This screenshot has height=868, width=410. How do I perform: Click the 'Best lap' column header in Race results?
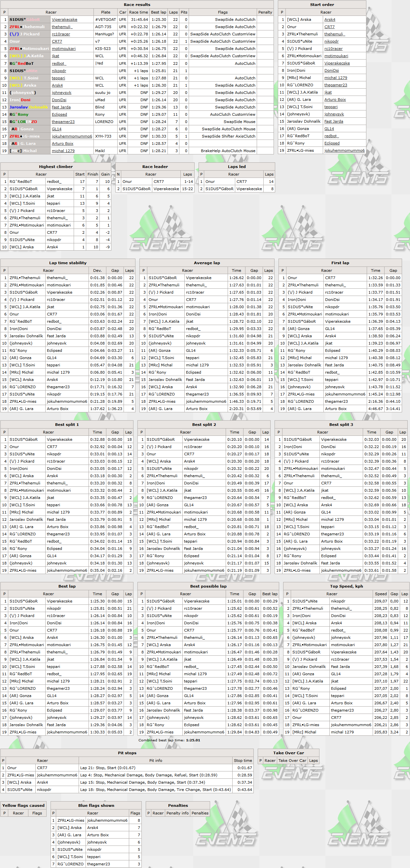point(158,12)
